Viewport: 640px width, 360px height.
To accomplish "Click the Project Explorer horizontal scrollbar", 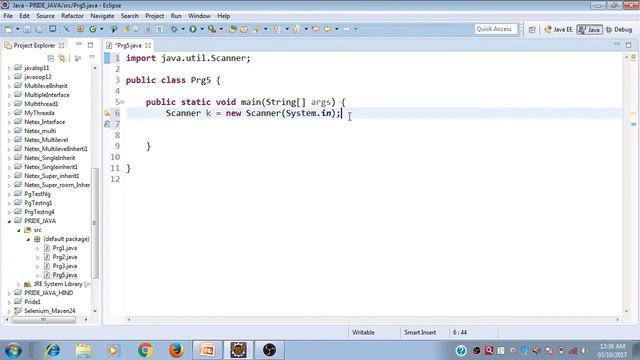I will pyautogui.click(x=43, y=320).
